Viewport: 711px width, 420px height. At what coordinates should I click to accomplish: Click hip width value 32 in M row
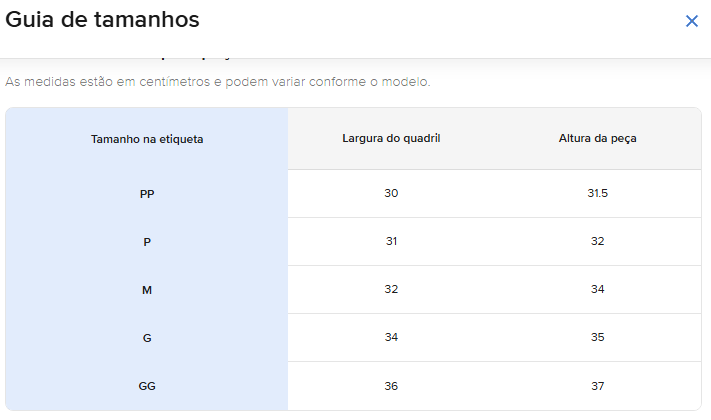(x=391, y=289)
